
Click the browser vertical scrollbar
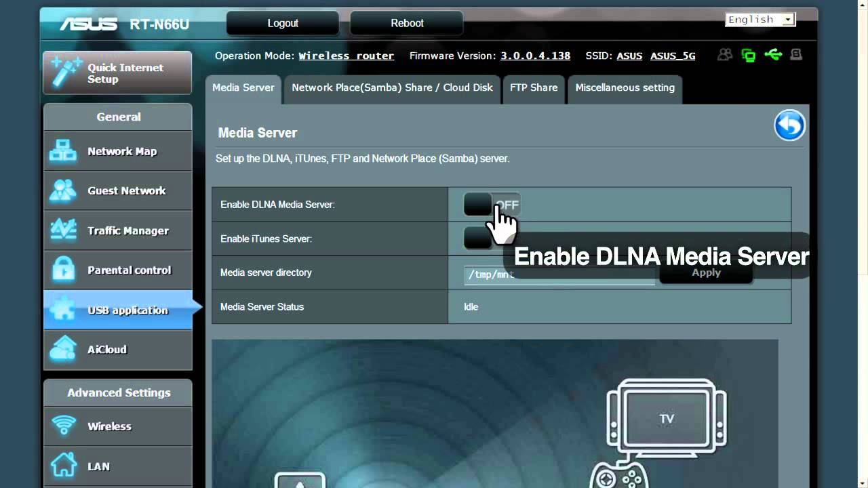click(862, 244)
